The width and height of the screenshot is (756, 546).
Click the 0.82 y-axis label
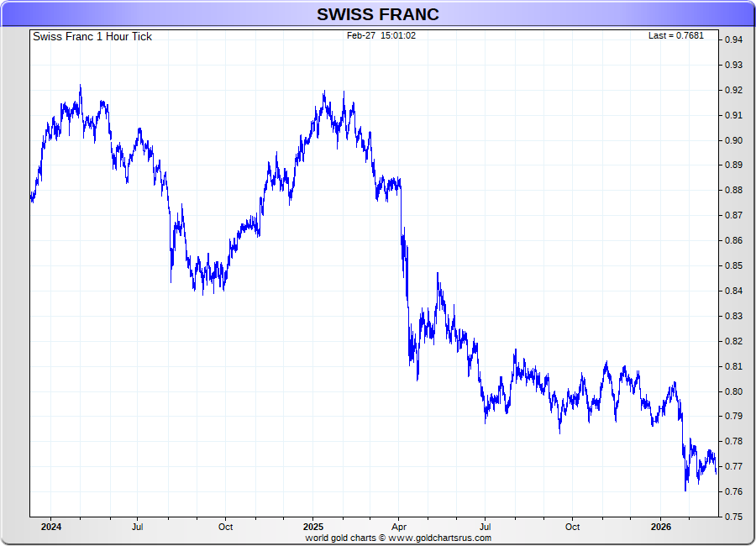click(x=734, y=341)
